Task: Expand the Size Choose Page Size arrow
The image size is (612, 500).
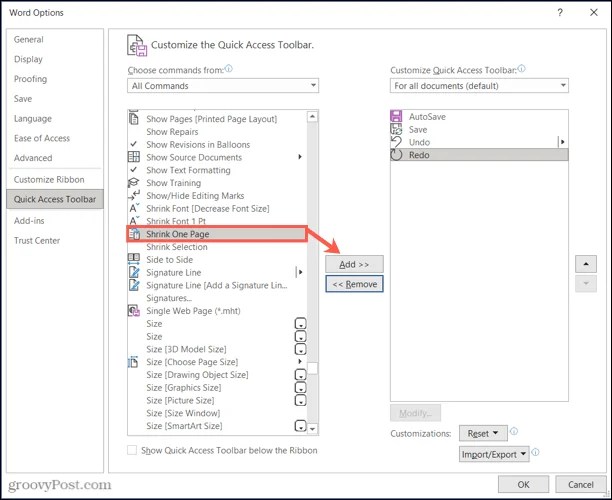Action: click(x=300, y=361)
